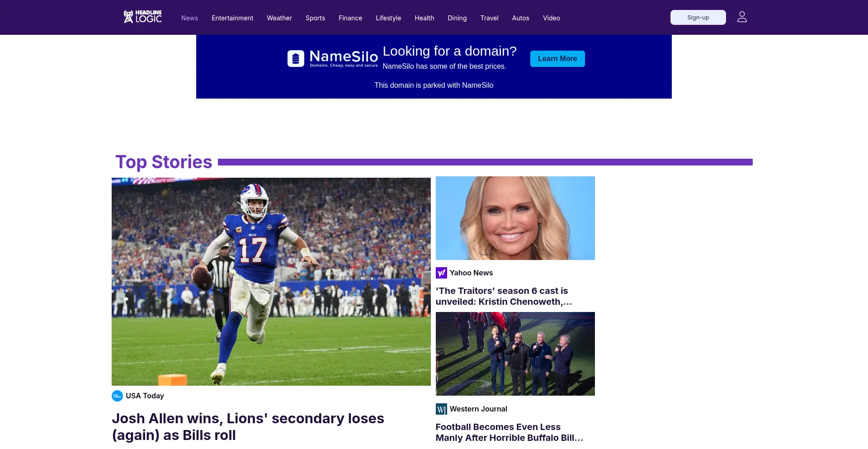Select Lifestyle in the navigation bar
The height and width of the screenshot is (449, 868).
[x=388, y=18]
